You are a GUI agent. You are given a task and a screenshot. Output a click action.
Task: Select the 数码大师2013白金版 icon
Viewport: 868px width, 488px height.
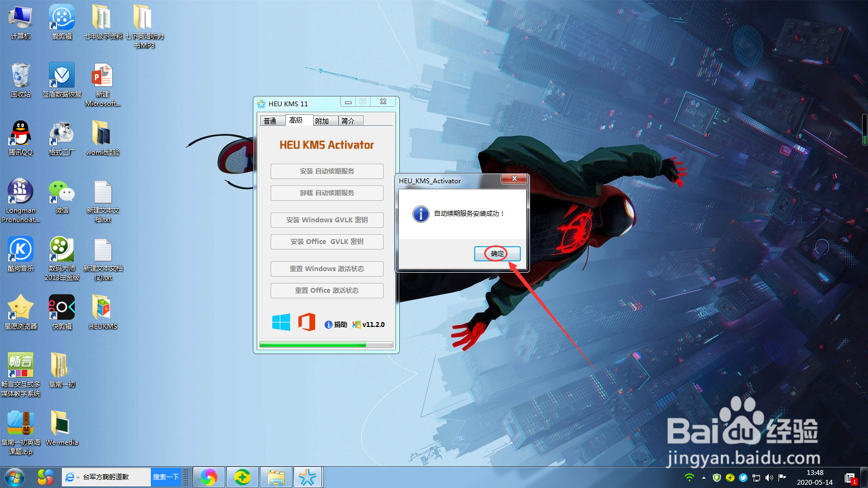click(x=62, y=259)
